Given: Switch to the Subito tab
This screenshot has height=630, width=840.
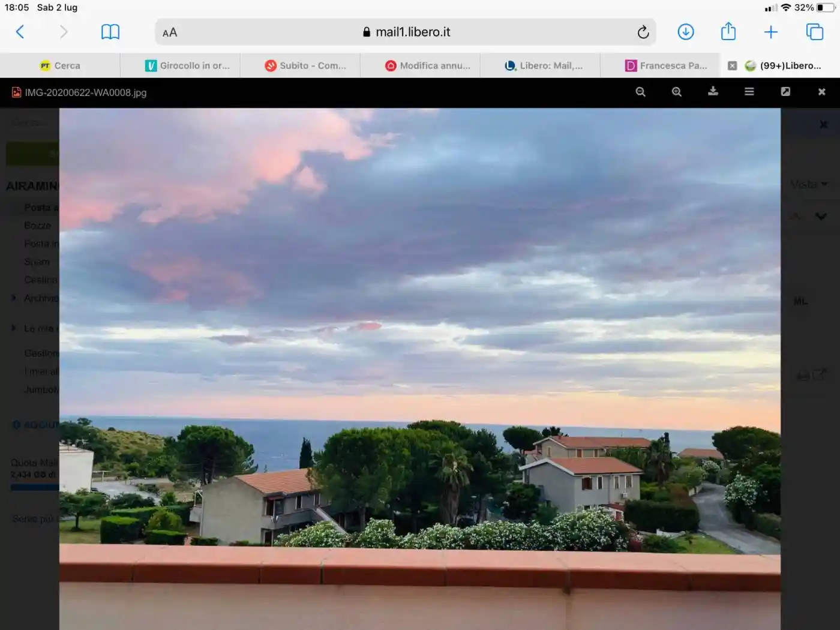Looking at the screenshot, I should pos(305,66).
